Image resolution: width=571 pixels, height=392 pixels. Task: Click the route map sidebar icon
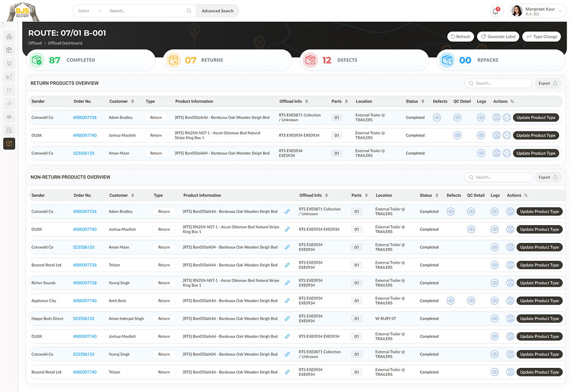coord(9,76)
